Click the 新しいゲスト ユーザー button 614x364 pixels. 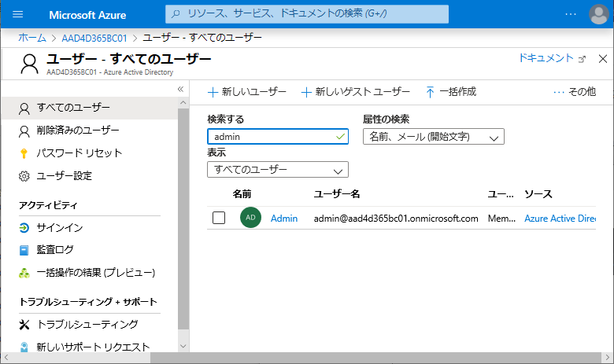[x=356, y=92]
